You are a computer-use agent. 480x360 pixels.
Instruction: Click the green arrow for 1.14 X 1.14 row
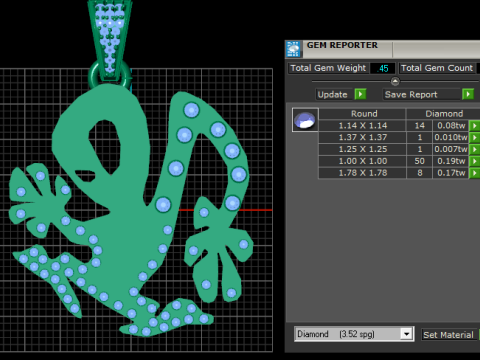point(474,126)
